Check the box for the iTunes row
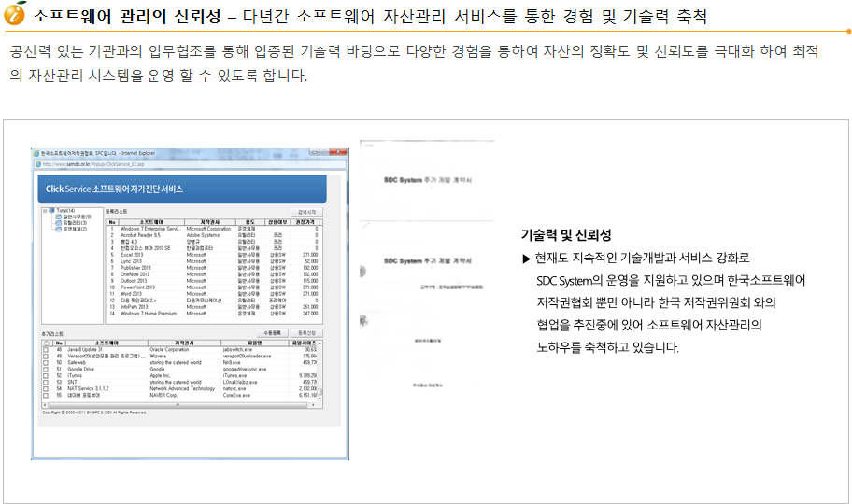 (46, 375)
